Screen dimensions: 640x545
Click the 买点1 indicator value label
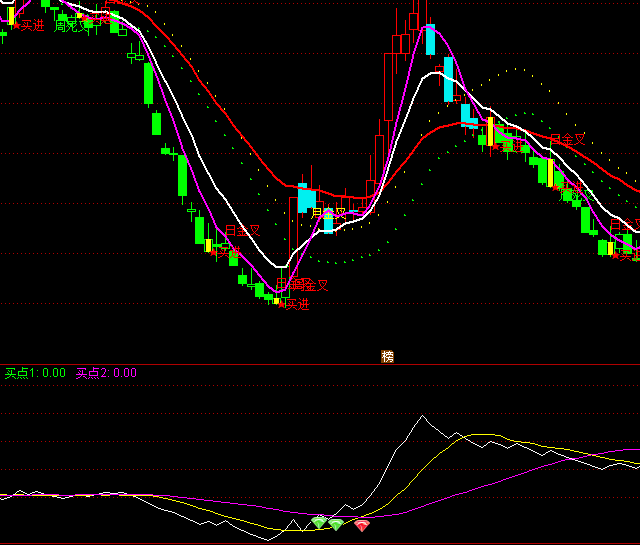click(x=35, y=373)
